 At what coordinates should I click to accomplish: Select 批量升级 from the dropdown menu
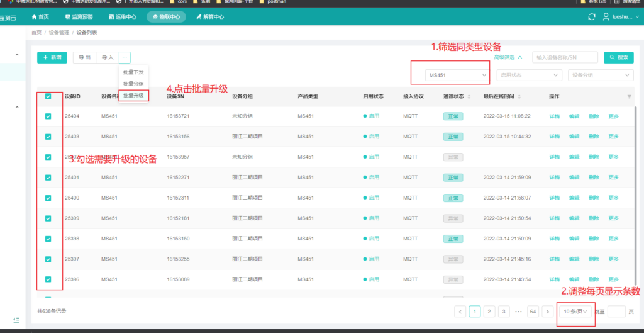[x=133, y=95]
